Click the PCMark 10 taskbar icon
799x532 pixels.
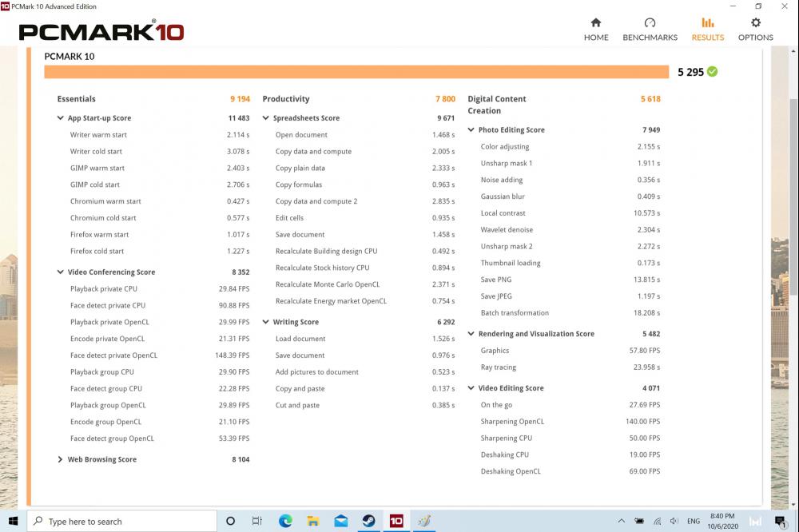click(x=396, y=521)
